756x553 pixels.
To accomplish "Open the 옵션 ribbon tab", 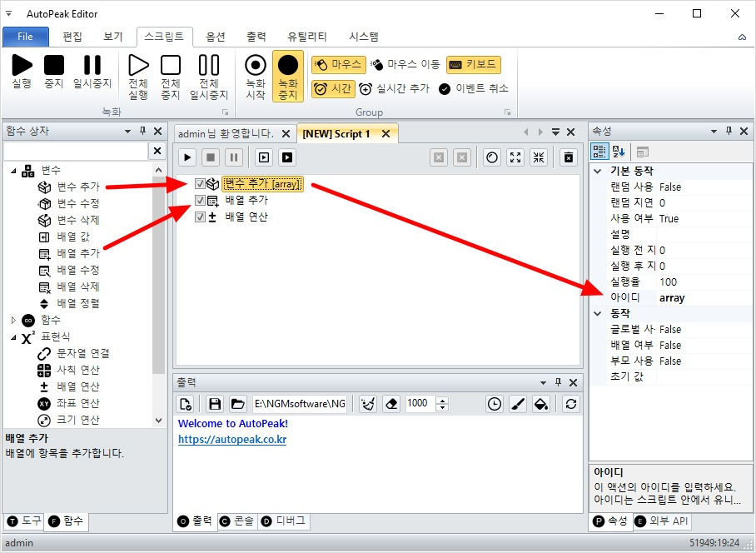I will coord(216,37).
